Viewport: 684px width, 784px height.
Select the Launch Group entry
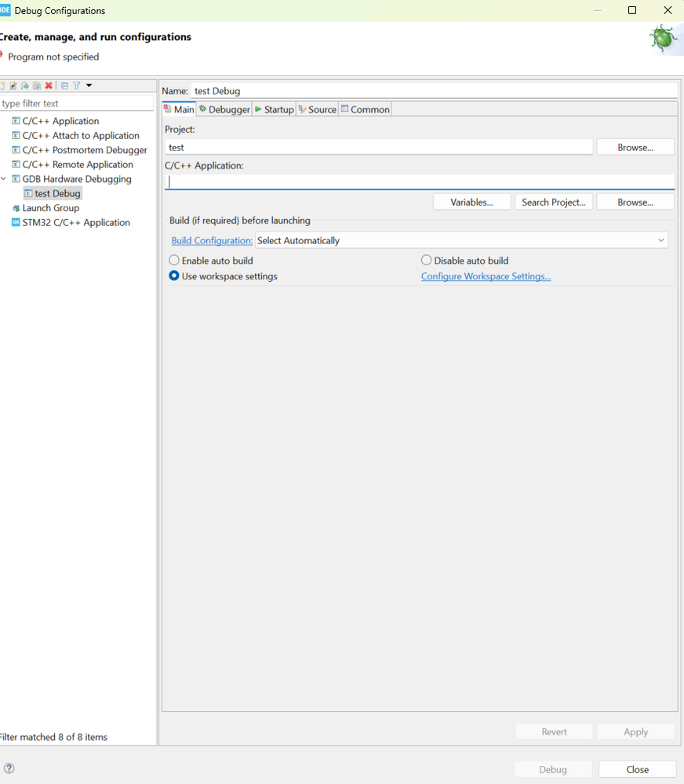(50, 208)
